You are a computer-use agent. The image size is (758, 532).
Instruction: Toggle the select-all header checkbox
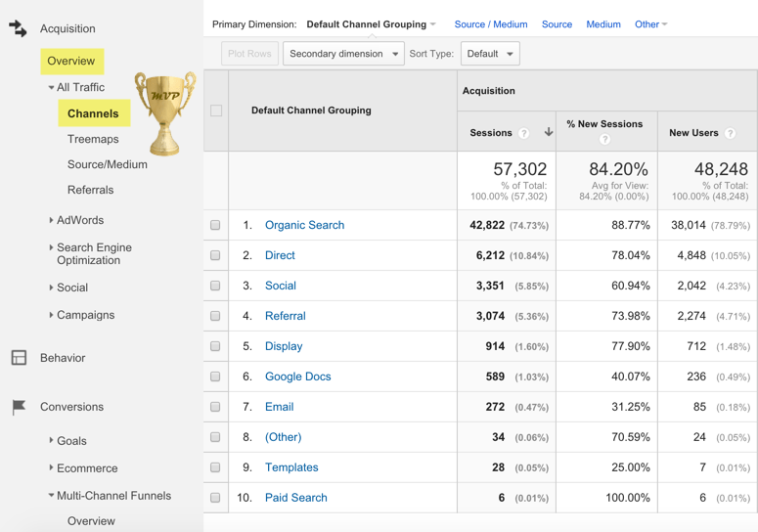(216, 111)
